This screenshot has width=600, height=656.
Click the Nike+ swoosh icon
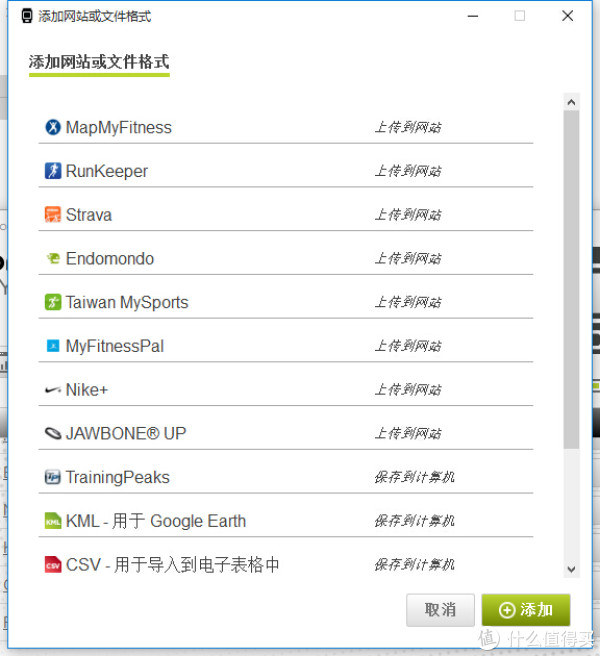[53, 390]
